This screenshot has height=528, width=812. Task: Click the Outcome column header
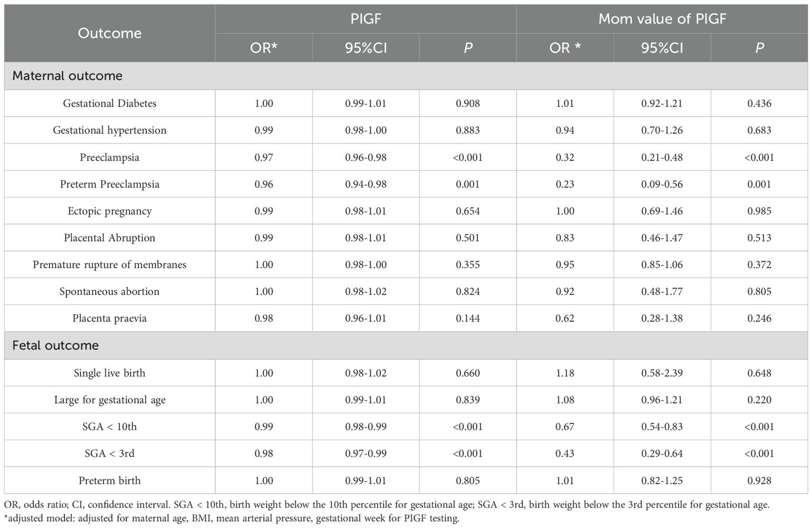pyautogui.click(x=110, y=33)
